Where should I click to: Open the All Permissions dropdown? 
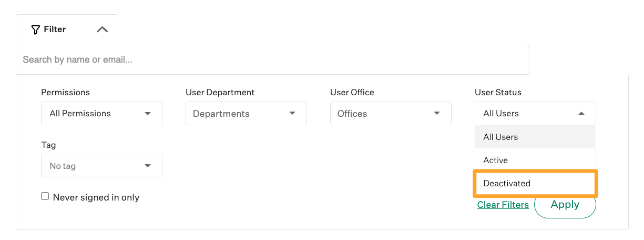click(101, 113)
